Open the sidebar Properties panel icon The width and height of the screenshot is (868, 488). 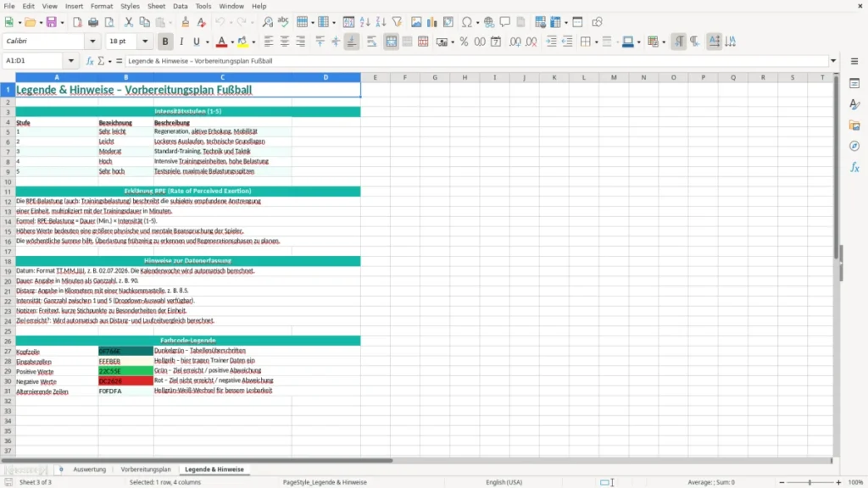(x=854, y=83)
